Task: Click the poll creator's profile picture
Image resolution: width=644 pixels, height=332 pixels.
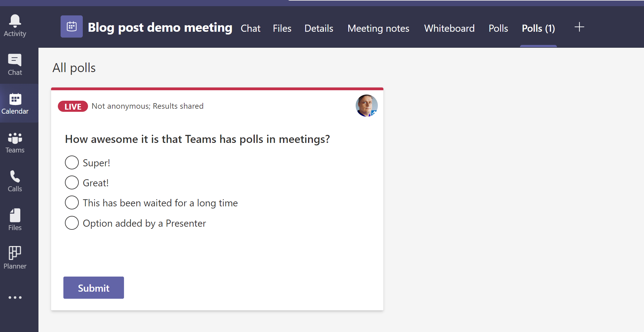Action: click(x=366, y=106)
